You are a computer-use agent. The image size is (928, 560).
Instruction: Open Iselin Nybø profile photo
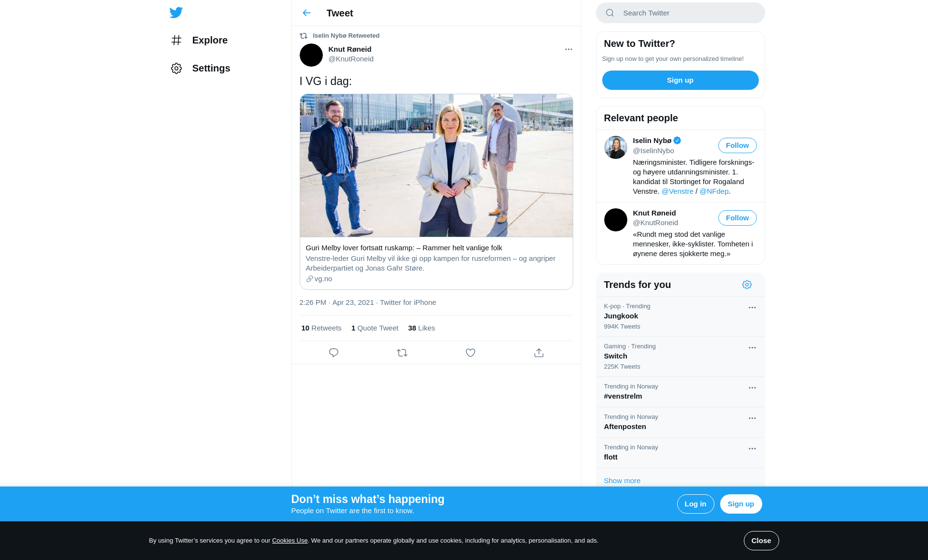click(x=616, y=147)
